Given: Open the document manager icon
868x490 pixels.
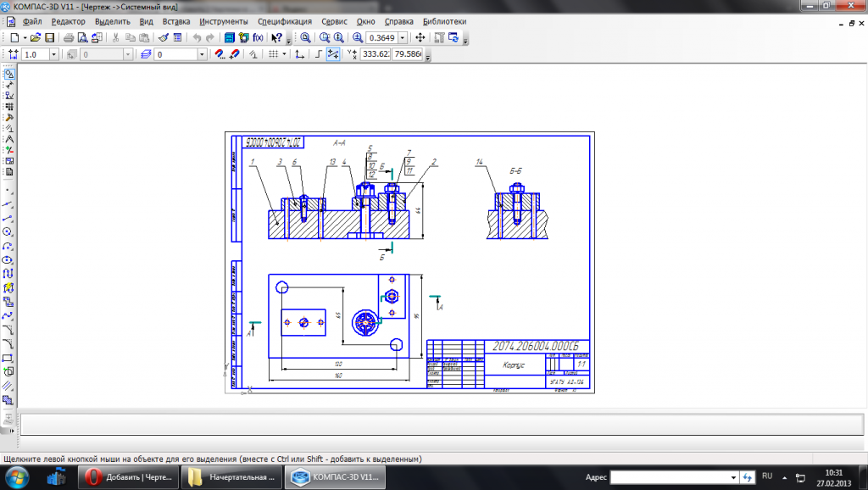Looking at the screenshot, I should [x=230, y=37].
